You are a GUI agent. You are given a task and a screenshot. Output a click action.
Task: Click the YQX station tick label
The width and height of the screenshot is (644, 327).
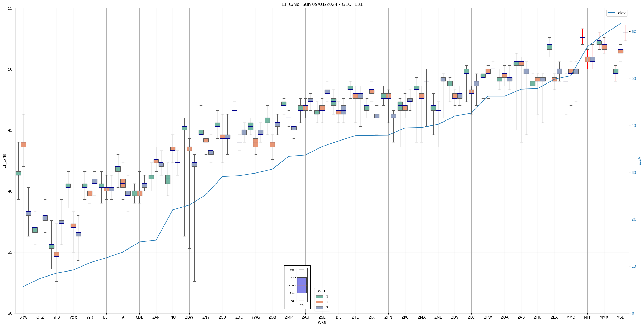pyautogui.click(x=73, y=317)
